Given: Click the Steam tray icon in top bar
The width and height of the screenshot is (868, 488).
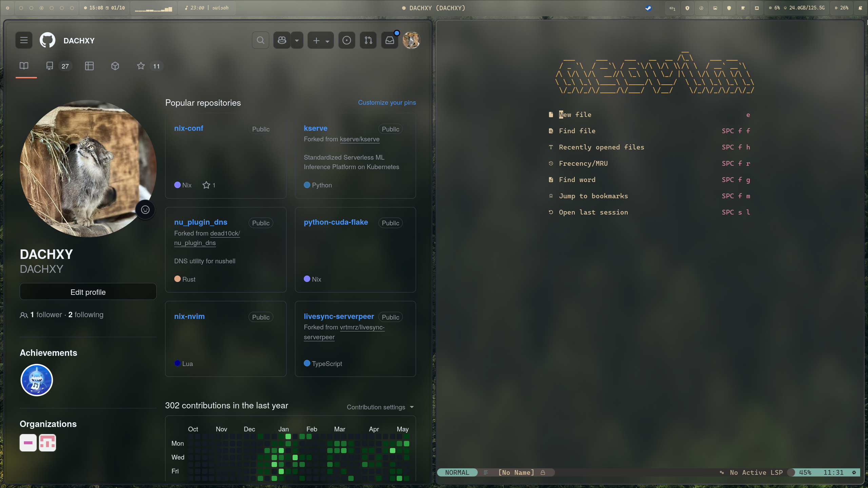Looking at the screenshot, I should point(648,8).
